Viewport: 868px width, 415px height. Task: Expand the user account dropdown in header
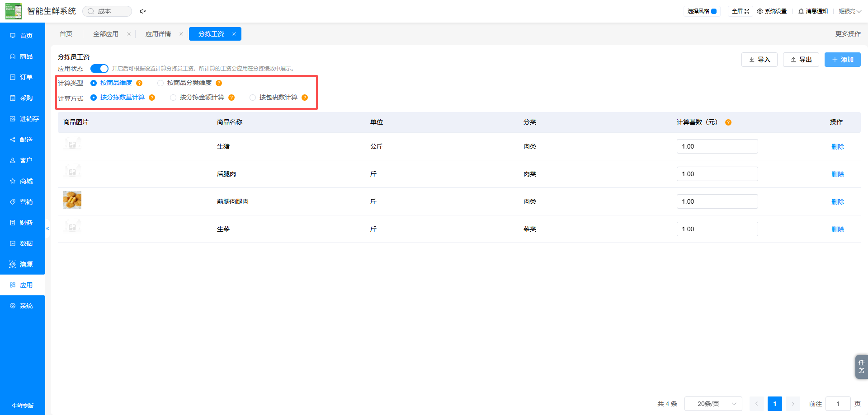[850, 11]
